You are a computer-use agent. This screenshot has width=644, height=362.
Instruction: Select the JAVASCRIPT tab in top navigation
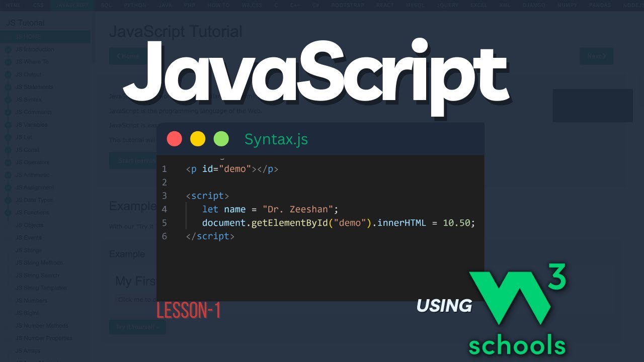pos(72,5)
